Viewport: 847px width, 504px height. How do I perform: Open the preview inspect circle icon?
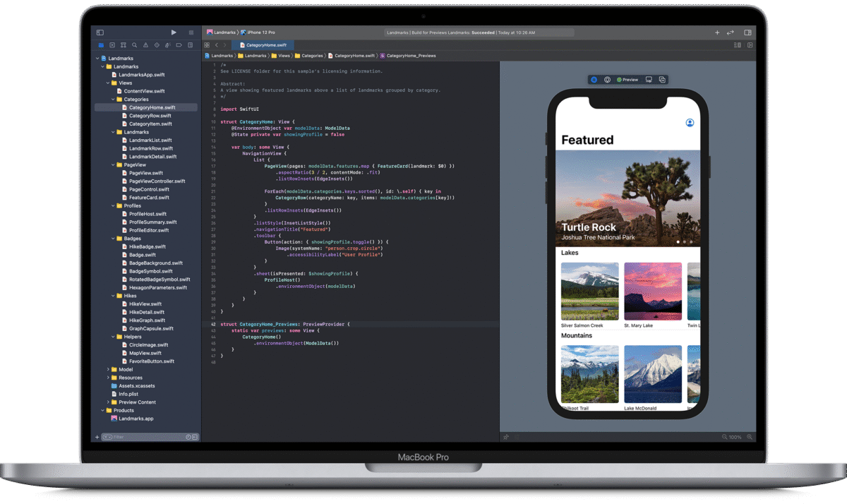click(x=607, y=80)
